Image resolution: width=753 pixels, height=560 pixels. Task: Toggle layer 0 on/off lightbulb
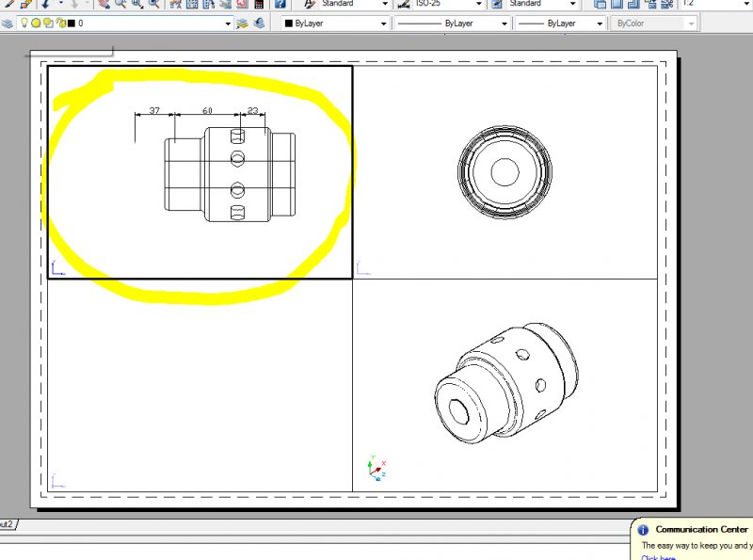tap(24, 23)
